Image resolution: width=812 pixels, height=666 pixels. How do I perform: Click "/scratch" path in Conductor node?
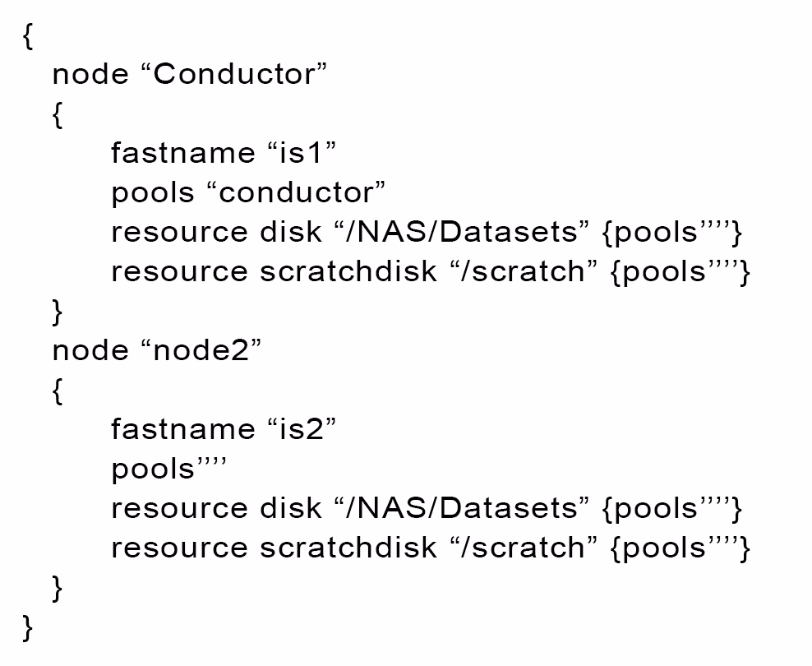point(524,271)
